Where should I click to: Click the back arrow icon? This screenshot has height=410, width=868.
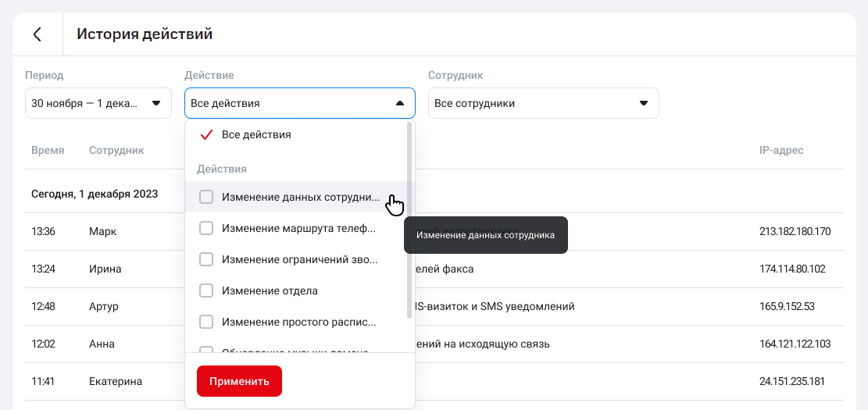point(37,34)
